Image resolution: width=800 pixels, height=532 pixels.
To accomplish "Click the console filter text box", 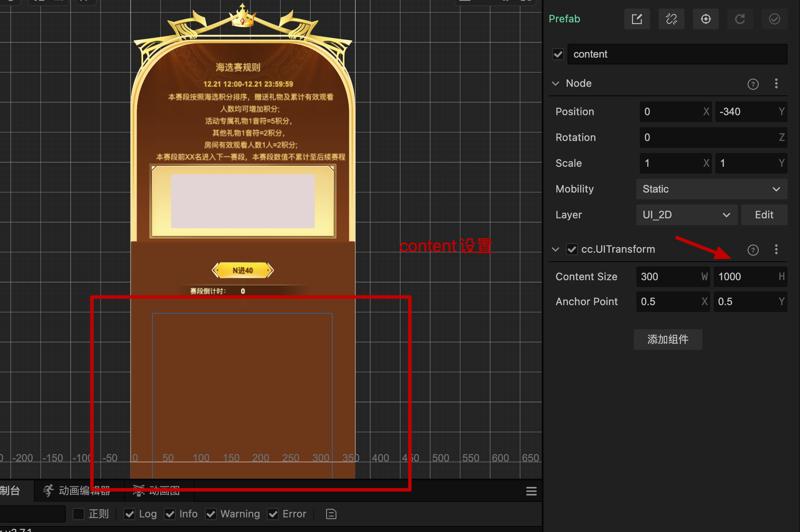I will point(32,514).
